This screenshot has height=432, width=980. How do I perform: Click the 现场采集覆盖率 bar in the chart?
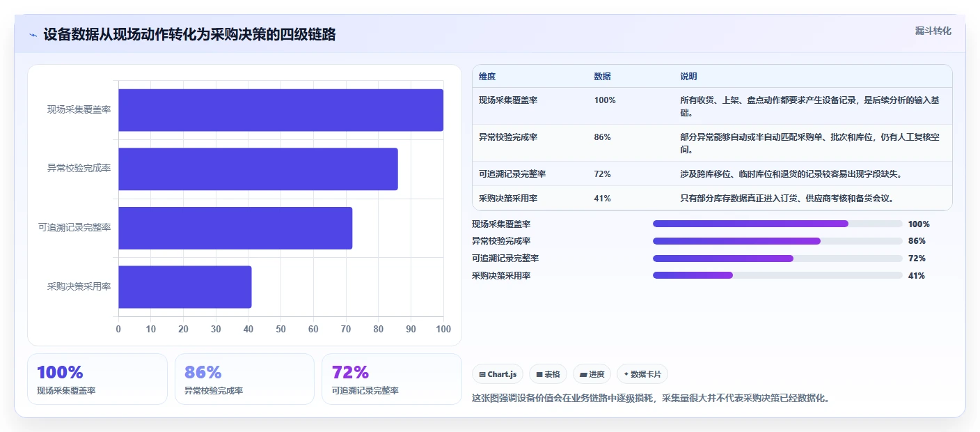click(280, 110)
